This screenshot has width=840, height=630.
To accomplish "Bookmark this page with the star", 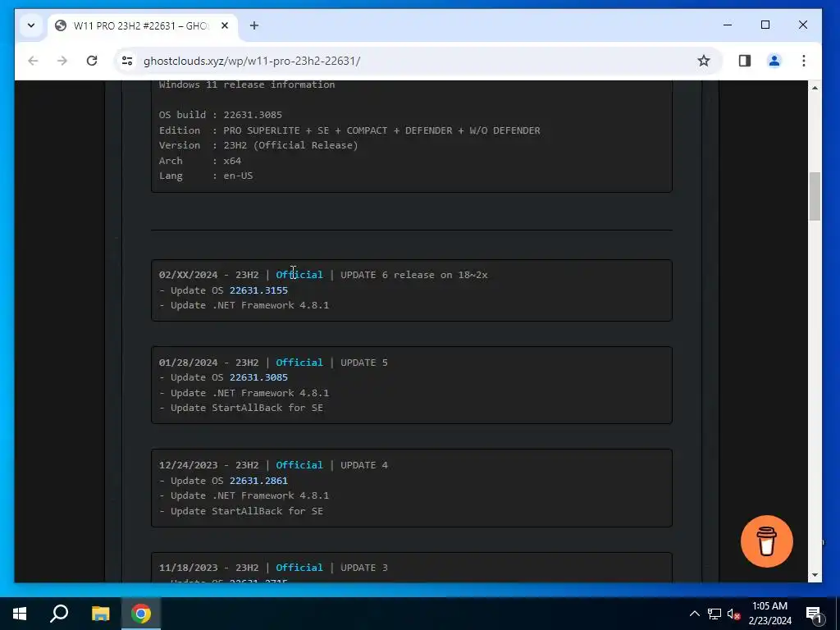I will coord(703,61).
